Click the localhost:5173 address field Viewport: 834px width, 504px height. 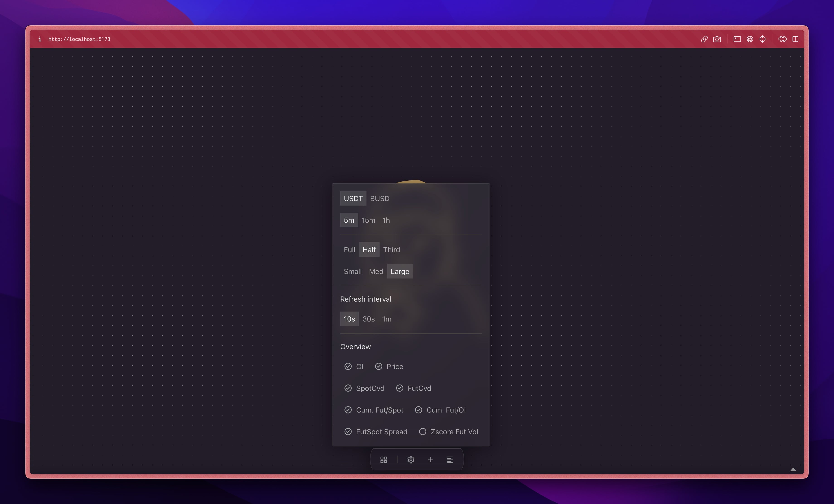(x=79, y=39)
